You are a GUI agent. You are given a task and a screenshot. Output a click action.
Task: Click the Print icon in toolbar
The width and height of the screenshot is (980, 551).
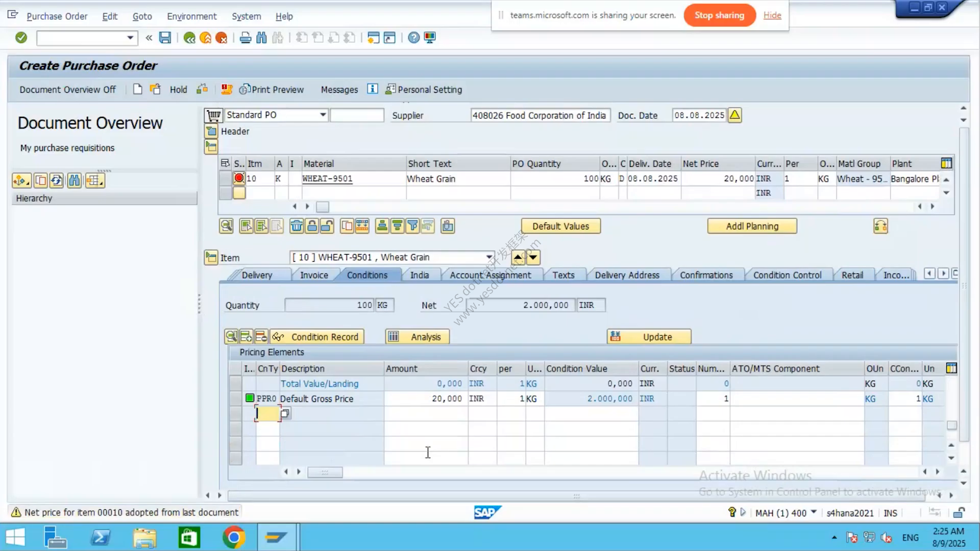pos(245,38)
